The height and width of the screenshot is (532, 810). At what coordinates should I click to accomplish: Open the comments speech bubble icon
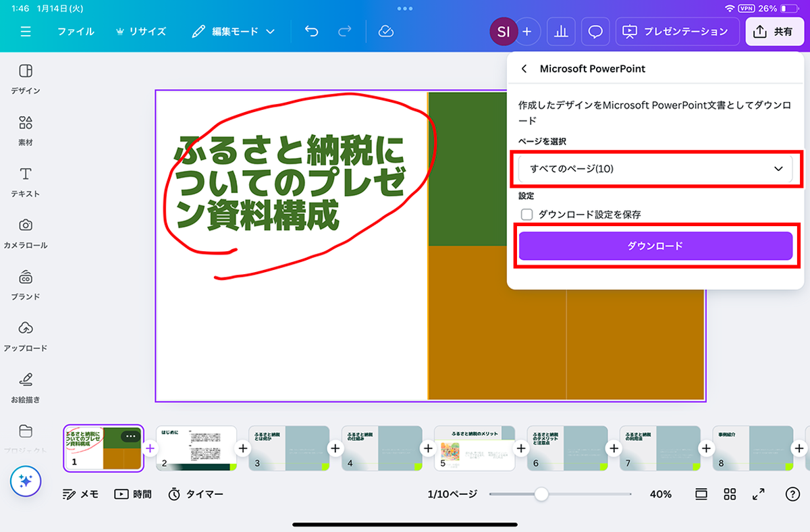tap(595, 32)
